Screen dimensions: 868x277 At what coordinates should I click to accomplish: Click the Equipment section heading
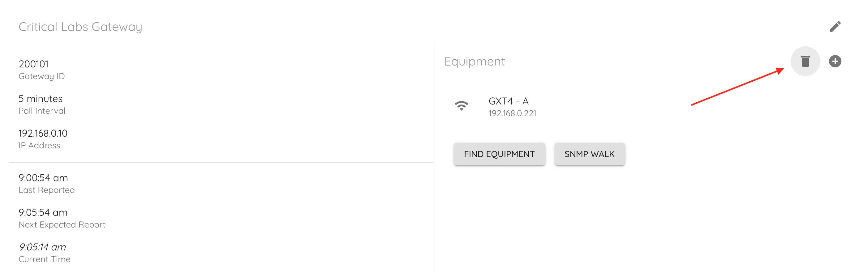[x=474, y=61]
